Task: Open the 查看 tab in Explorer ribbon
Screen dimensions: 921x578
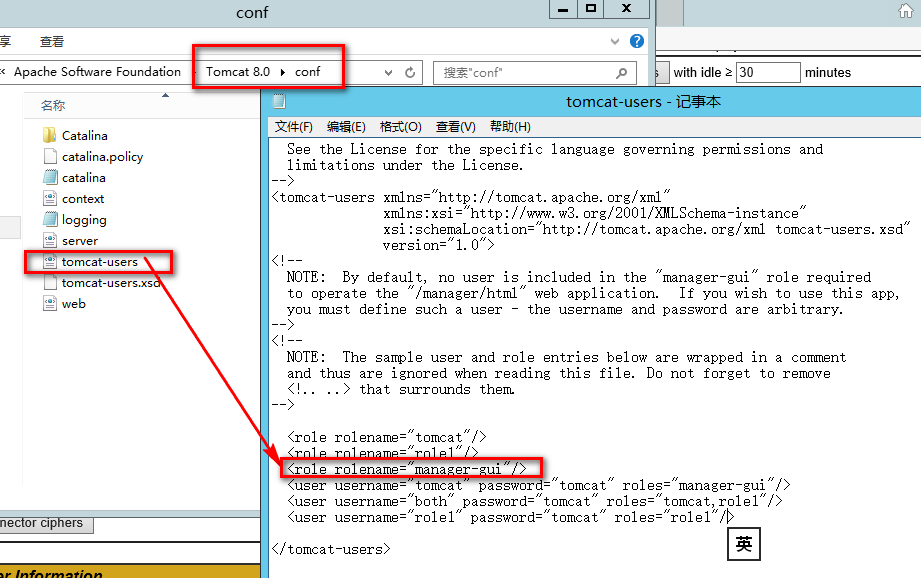Action: [x=52, y=41]
